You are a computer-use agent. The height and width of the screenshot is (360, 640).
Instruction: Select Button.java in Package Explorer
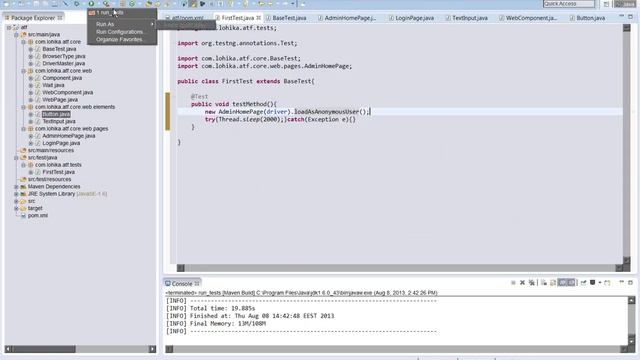tap(56, 114)
